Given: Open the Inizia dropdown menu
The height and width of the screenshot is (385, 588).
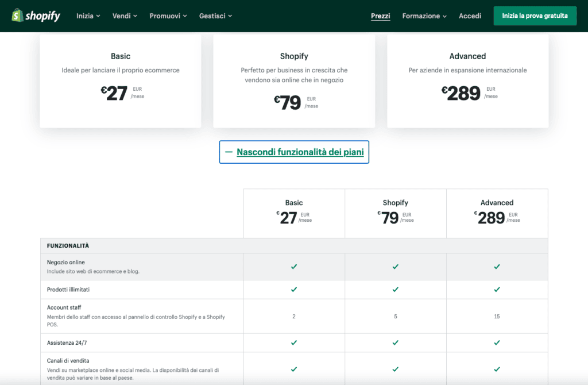Looking at the screenshot, I should pos(88,16).
